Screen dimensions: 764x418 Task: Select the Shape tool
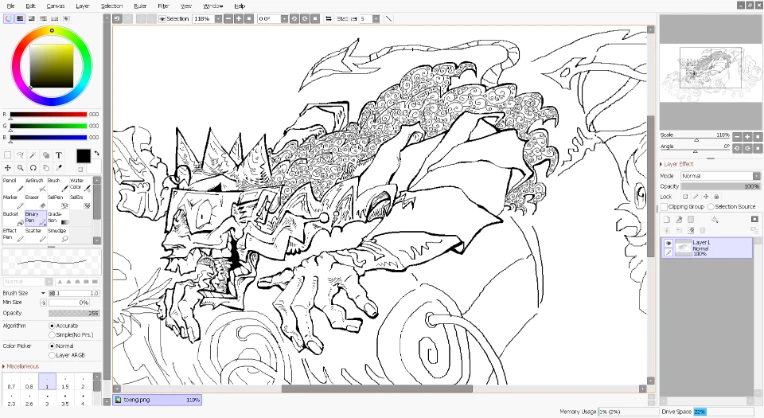(x=46, y=155)
